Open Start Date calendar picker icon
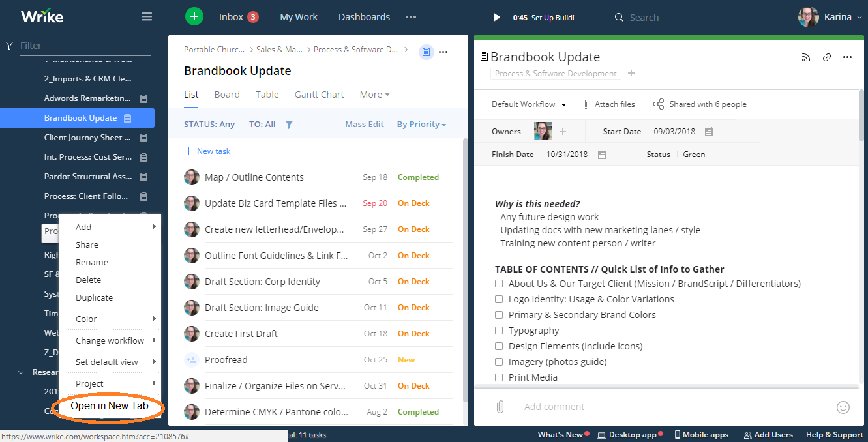 (709, 132)
